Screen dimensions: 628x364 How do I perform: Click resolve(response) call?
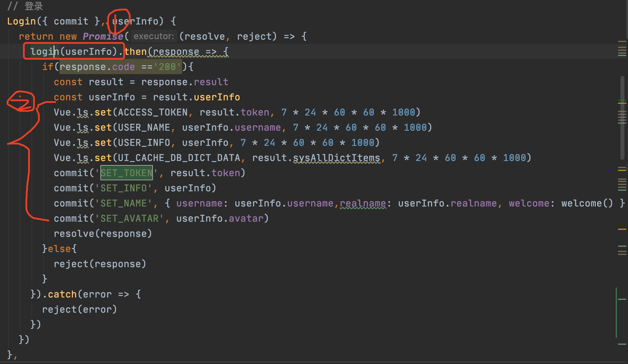(103, 234)
